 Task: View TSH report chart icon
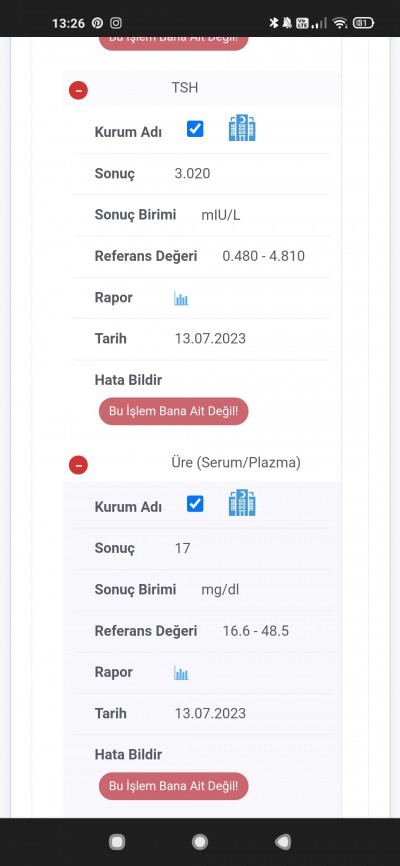[181, 299]
